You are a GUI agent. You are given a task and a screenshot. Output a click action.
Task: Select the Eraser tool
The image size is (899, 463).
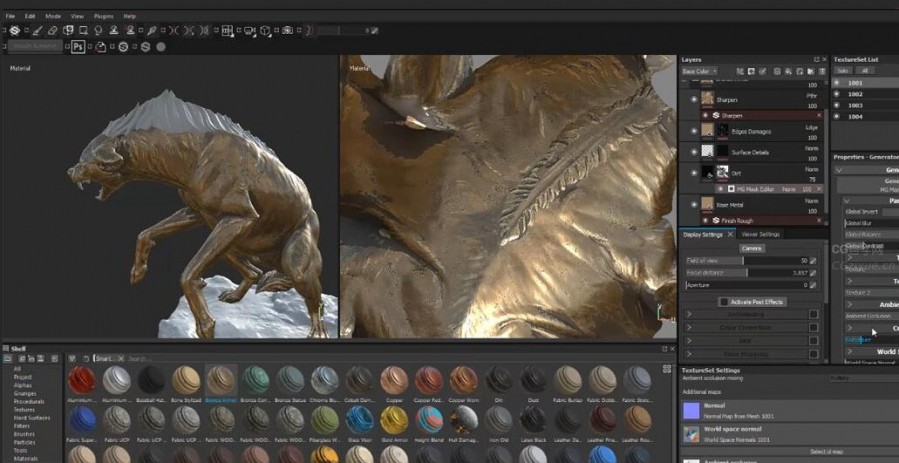point(53,30)
